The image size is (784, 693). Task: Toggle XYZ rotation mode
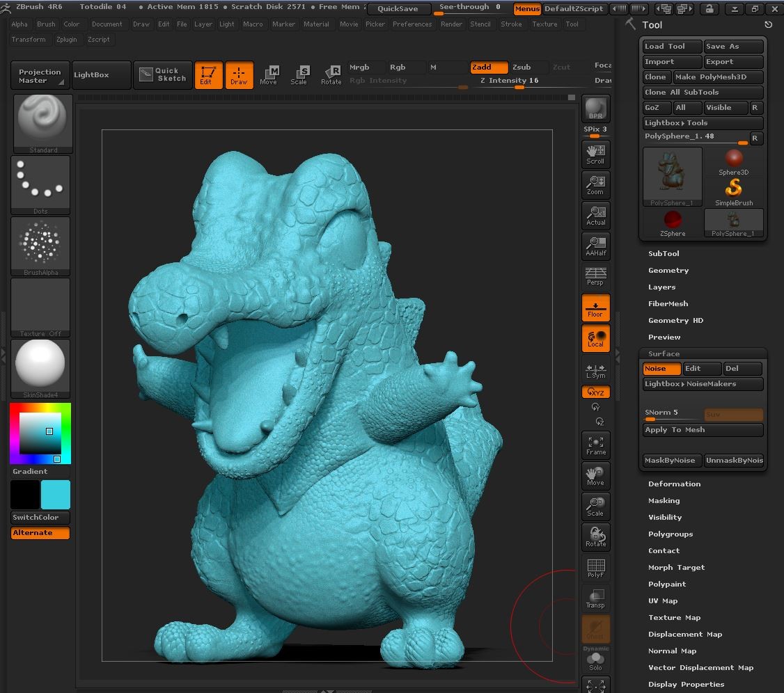coord(595,392)
